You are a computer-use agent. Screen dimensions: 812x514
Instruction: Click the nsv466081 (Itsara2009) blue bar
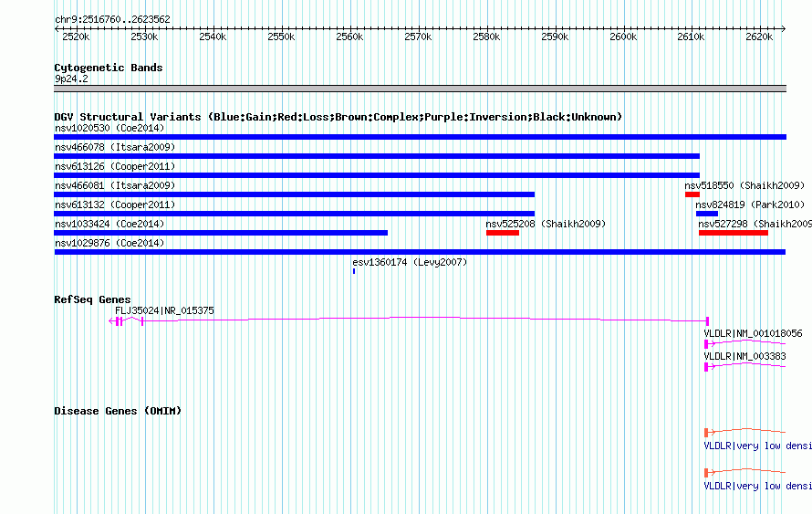click(294, 194)
